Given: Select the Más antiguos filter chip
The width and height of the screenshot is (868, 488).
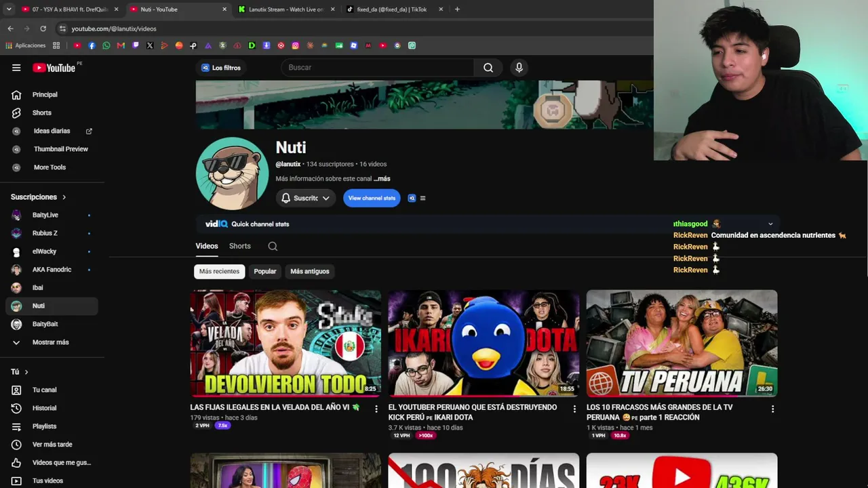Looking at the screenshot, I should coord(310,271).
